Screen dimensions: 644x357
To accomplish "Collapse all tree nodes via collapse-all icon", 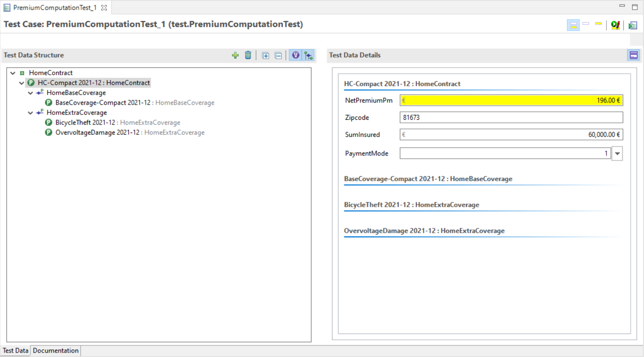I will 278,55.
